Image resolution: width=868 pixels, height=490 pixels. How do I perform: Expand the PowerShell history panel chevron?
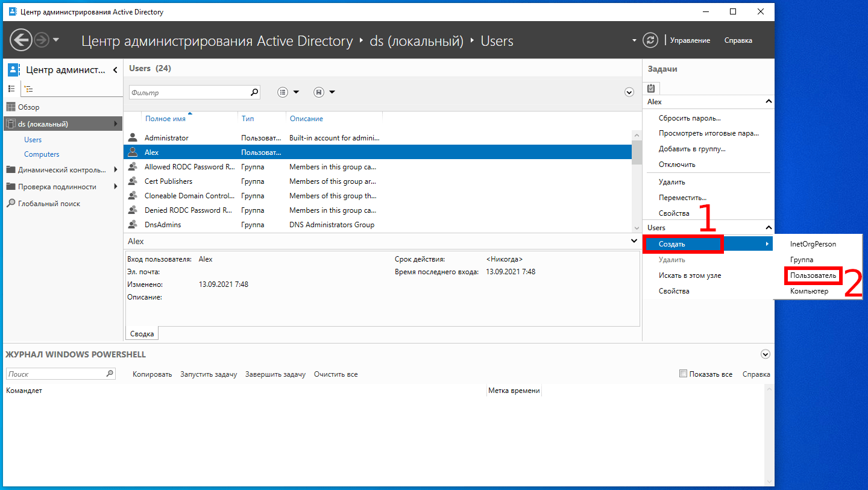(x=765, y=354)
